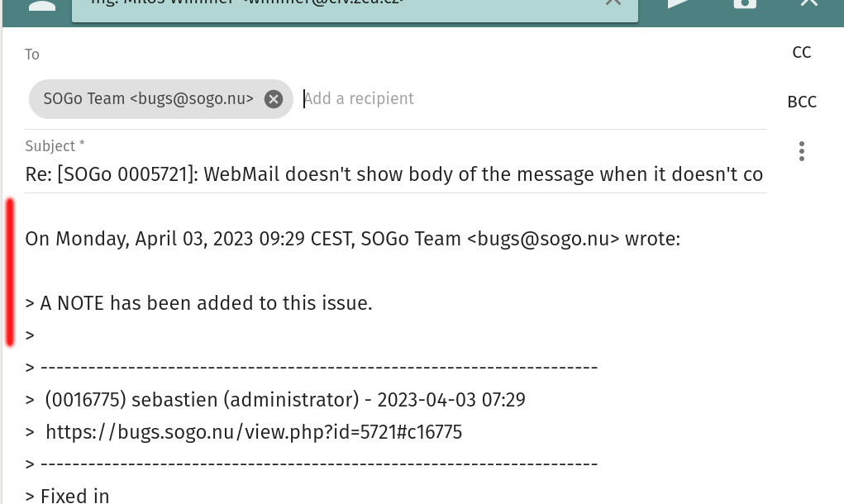Remove the SOGo Team recipient chip
The width and height of the screenshot is (844, 504).
(x=274, y=99)
